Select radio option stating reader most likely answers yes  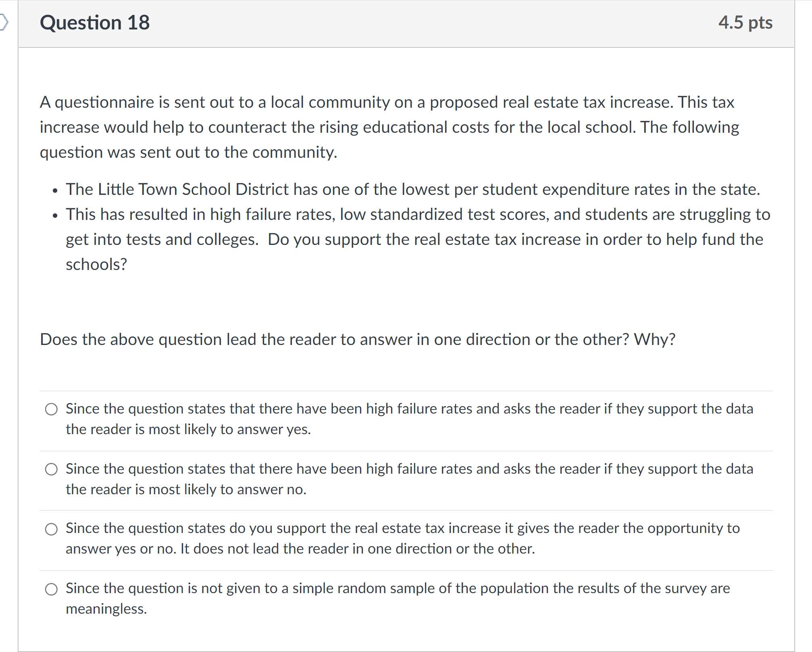point(52,410)
